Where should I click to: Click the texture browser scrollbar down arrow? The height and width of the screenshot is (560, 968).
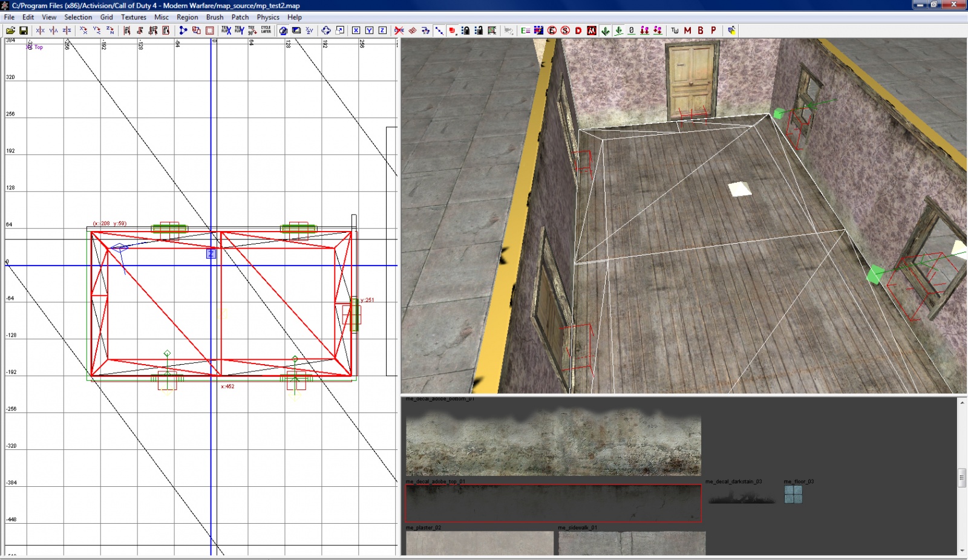(x=962, y=550)
